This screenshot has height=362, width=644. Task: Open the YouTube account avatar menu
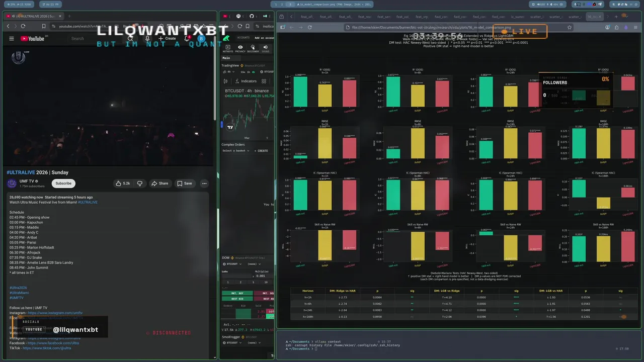click(201, 39)
